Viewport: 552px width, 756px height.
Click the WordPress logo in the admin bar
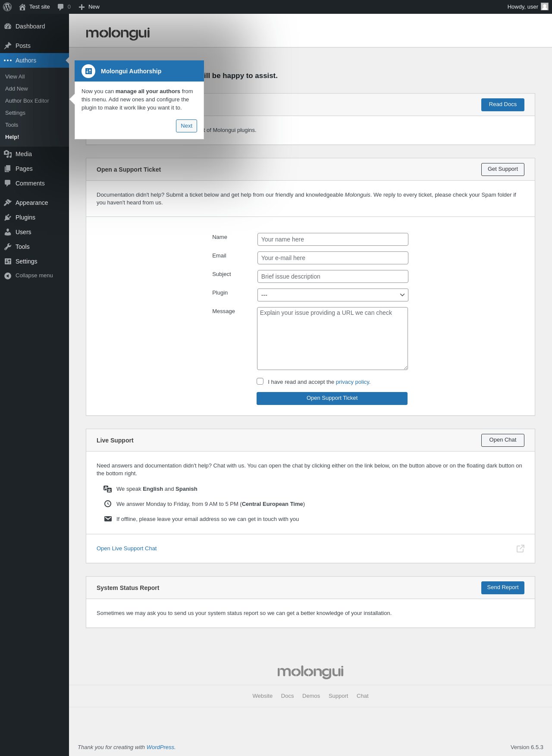pyautogui.click(x=7, y=7)
